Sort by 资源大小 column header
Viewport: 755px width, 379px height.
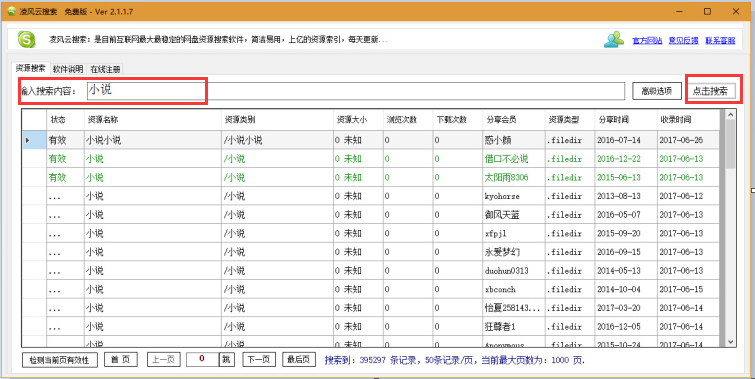358,120
